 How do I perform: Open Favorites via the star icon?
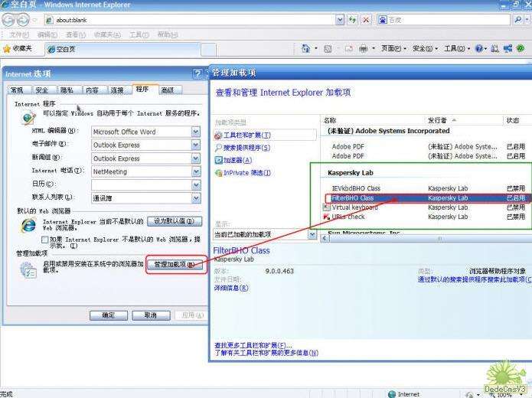(7, 49)
